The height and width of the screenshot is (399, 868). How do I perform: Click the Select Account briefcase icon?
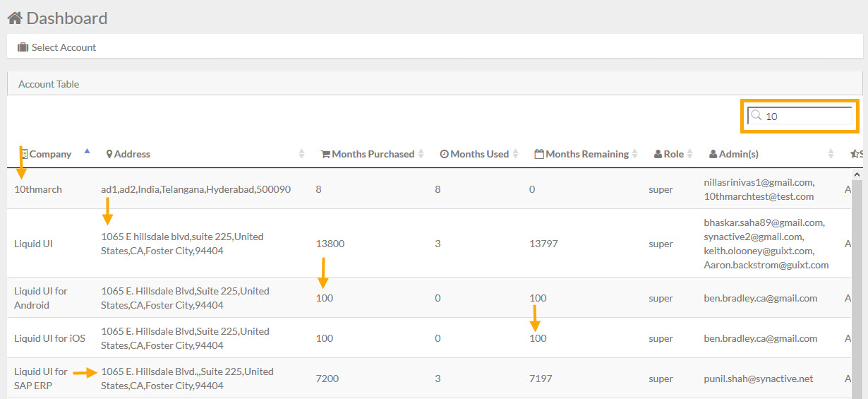pyautogui.click(x=23, y=47)
